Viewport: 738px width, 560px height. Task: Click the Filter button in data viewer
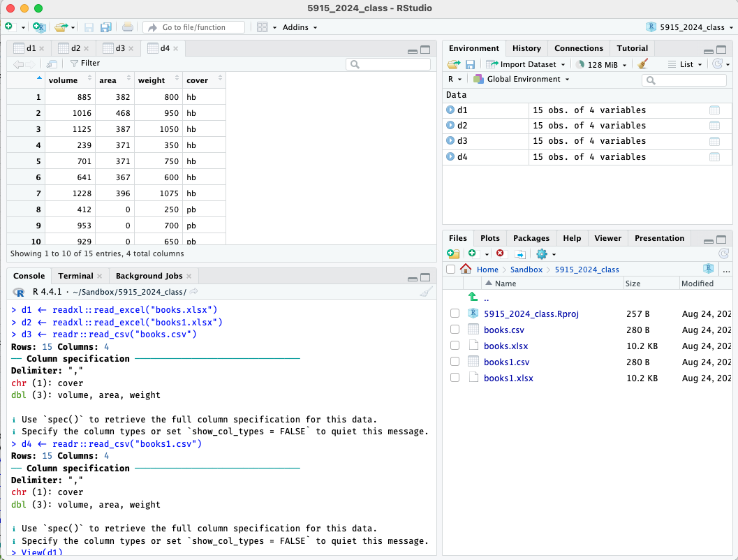click(85, 63)
